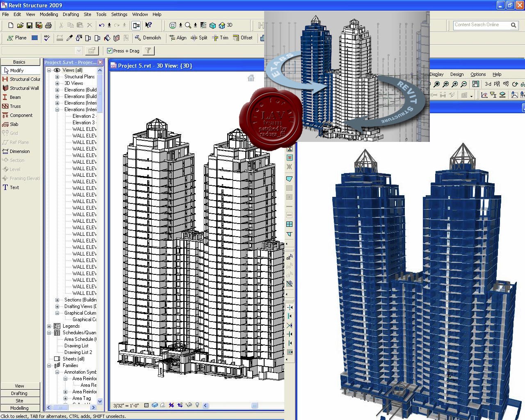The width and height of the screenshot is (525, 420).
Task: Choose the Split tool
Action: click(x=199, y=38)
